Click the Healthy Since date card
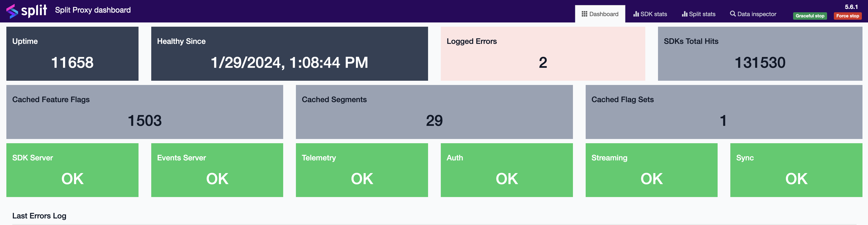 coord(289,54)
